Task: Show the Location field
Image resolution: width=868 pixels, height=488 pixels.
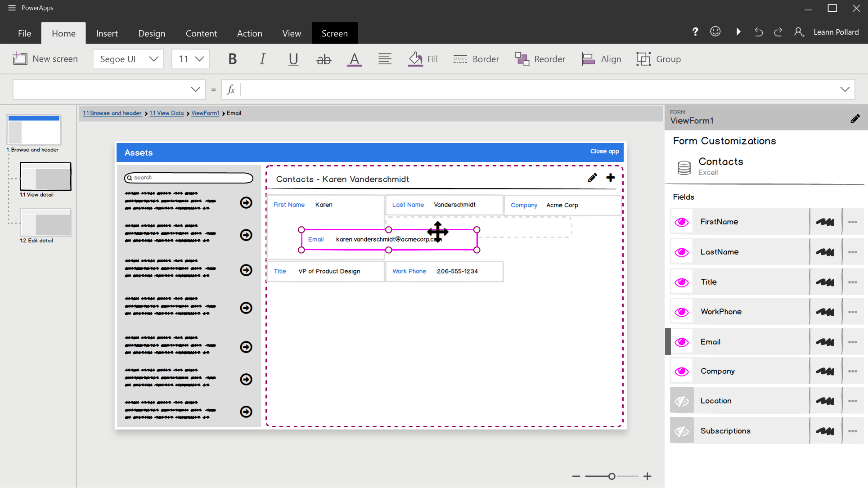Action: pyautogui.click(x=682, y=401)
